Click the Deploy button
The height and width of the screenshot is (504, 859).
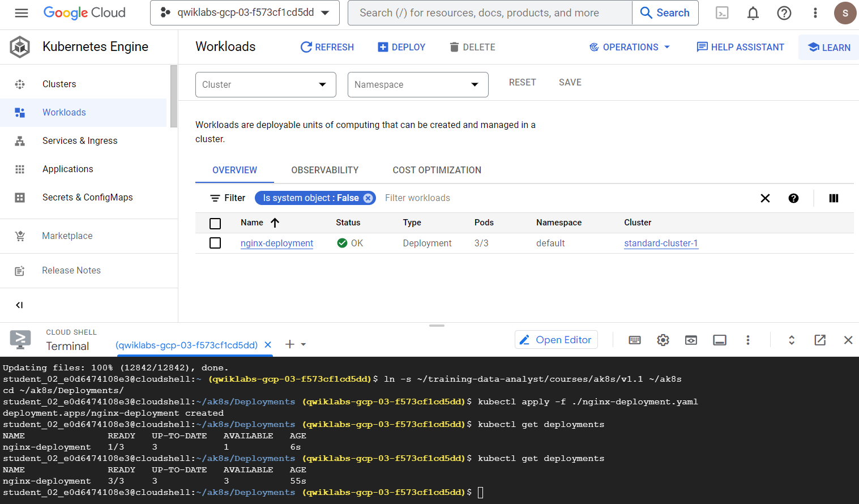pos(401,47)
